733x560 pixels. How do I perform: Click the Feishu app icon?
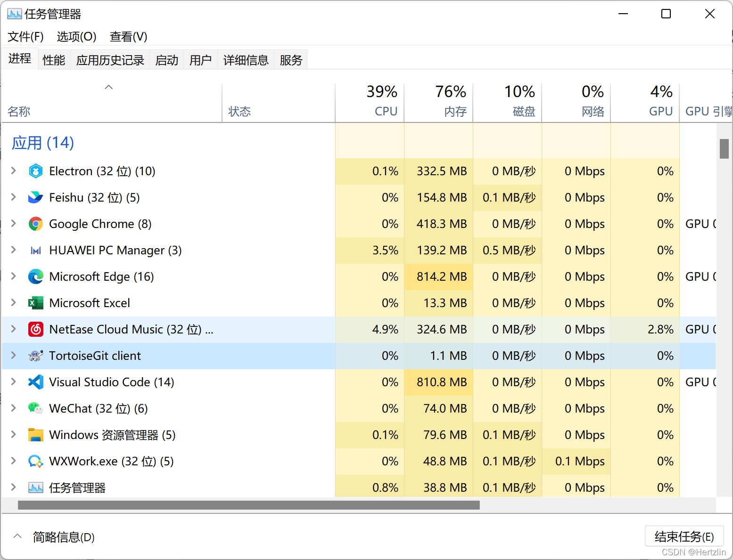coord(36,197)
